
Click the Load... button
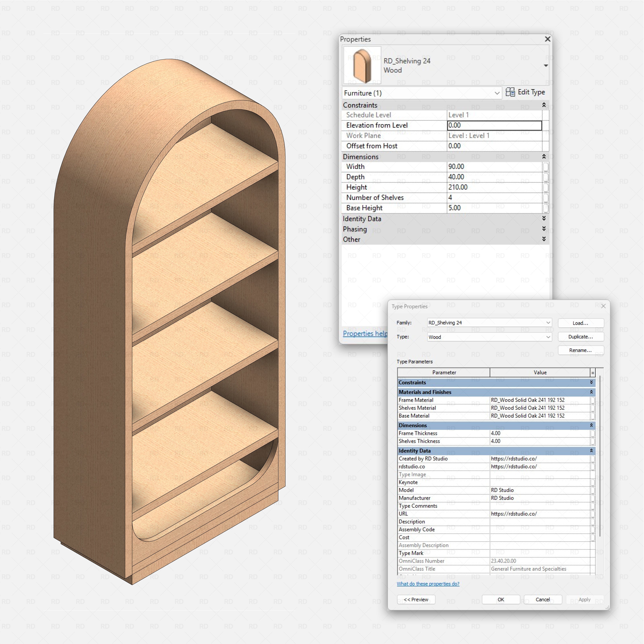click(x=581, y=323)
